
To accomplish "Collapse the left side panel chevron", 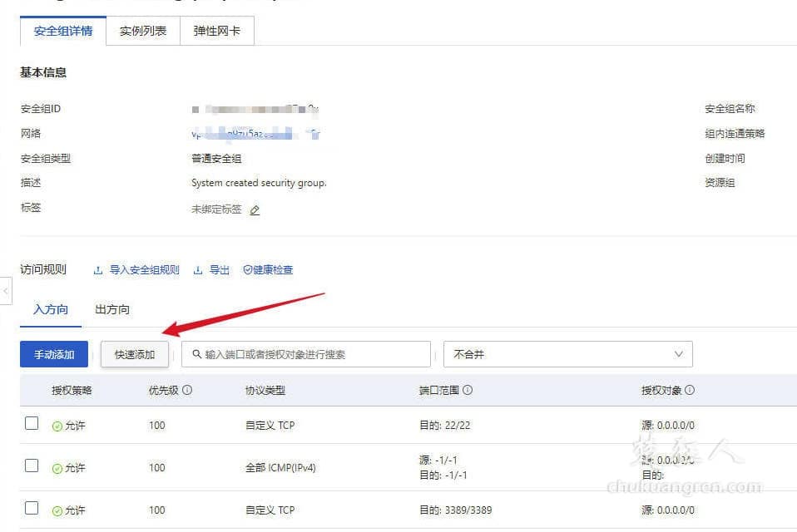I will (7, 292).
